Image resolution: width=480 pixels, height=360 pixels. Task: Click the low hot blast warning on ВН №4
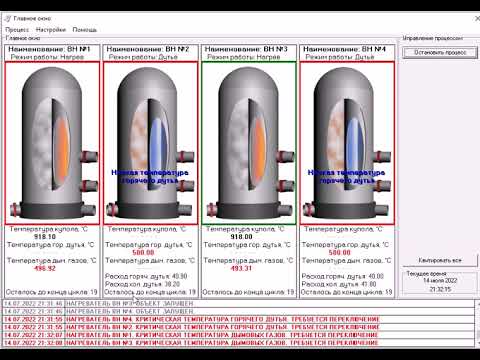coord(346,177)
